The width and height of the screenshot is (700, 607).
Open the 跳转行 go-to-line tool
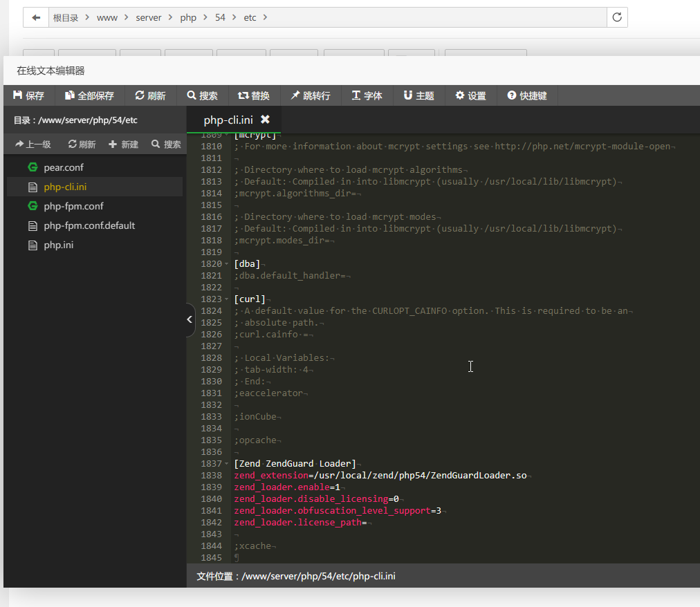click(311, 95)
